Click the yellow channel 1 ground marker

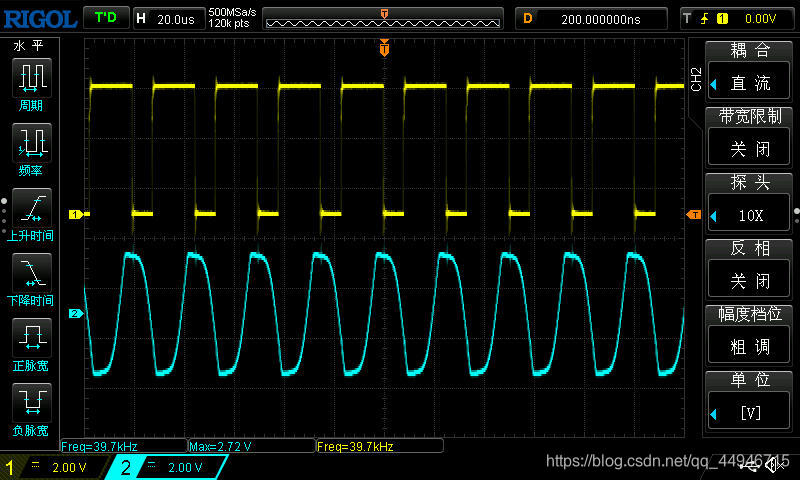click(76, 214)
